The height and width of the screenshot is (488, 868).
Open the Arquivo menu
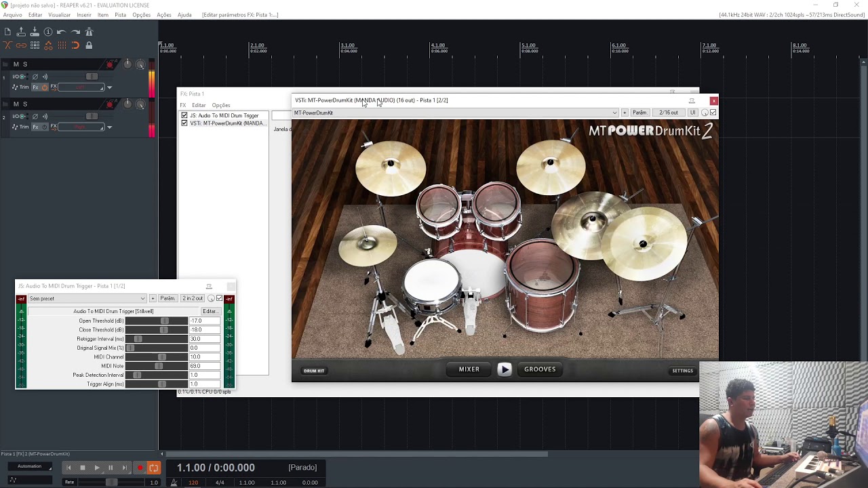[x=12, y=15]
